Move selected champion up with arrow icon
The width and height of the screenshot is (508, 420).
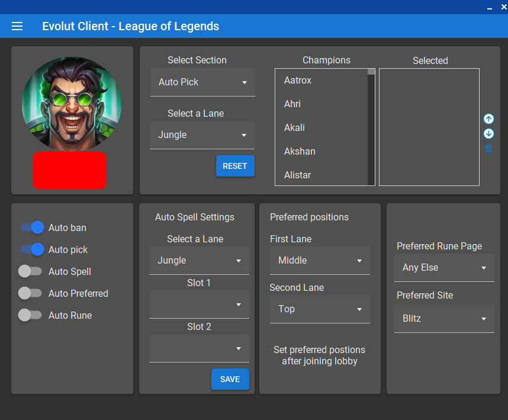point(488,119)
